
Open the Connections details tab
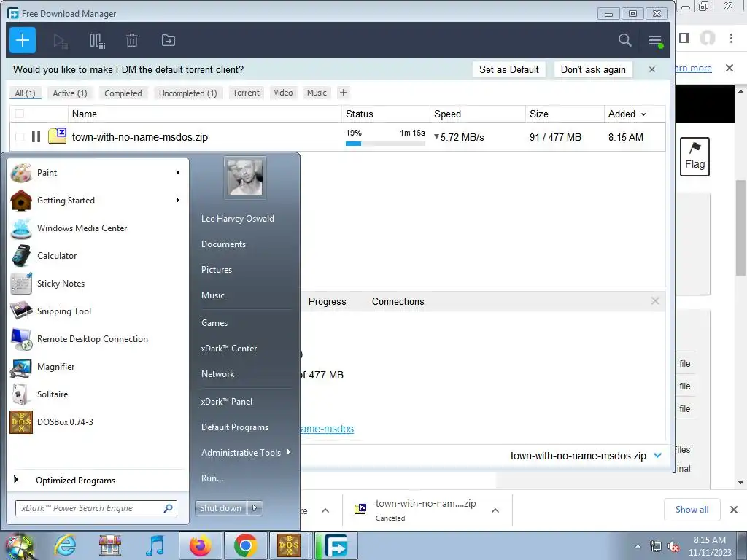[398, 301]
